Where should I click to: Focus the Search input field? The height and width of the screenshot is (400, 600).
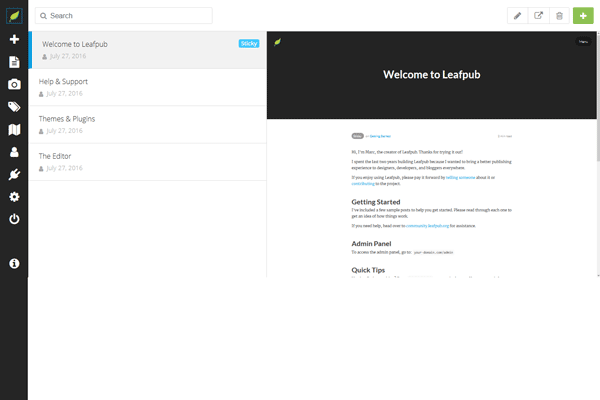[x=124, y=16]
